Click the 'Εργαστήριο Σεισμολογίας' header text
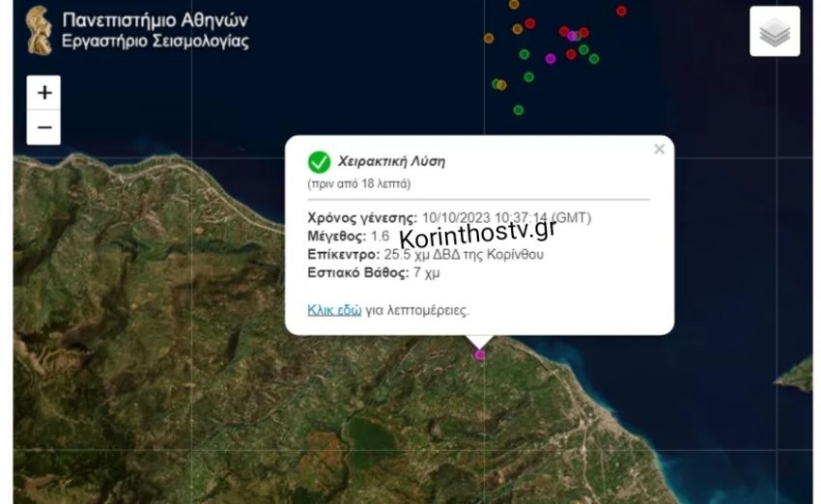 (x=155, y=41)
